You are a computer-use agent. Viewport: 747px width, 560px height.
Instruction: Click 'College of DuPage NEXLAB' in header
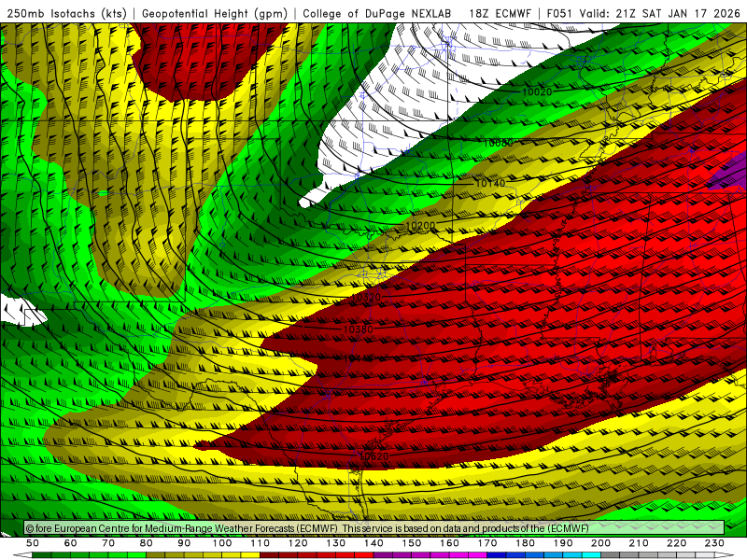[x=377, y=13]
